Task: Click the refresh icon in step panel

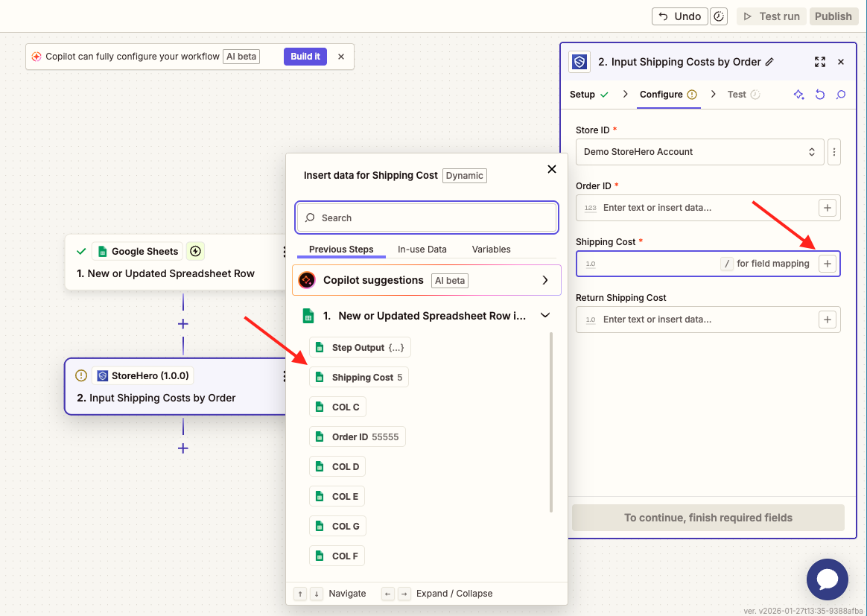Action: [820, 95]
